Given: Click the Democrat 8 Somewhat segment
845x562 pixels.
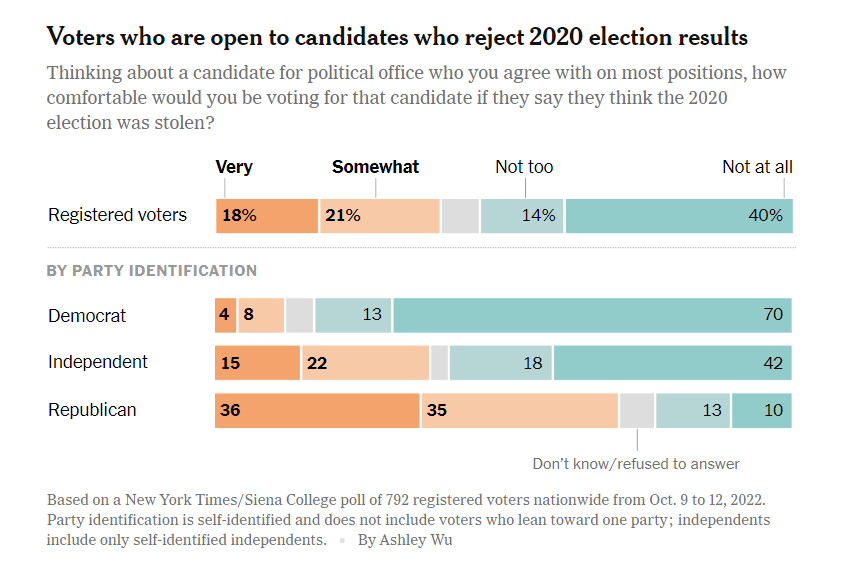Looking at the screenshot, I should click(x=261, y=315).
